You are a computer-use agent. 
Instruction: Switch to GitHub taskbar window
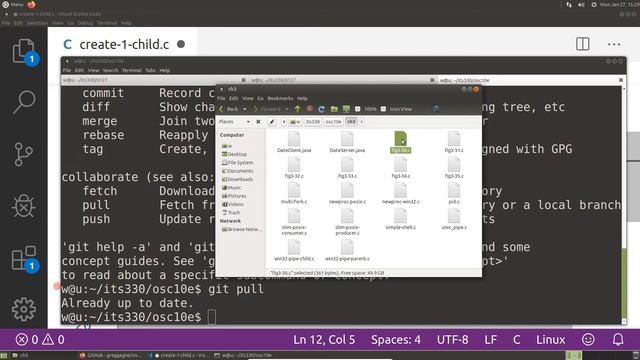click(x=111, y=356)
